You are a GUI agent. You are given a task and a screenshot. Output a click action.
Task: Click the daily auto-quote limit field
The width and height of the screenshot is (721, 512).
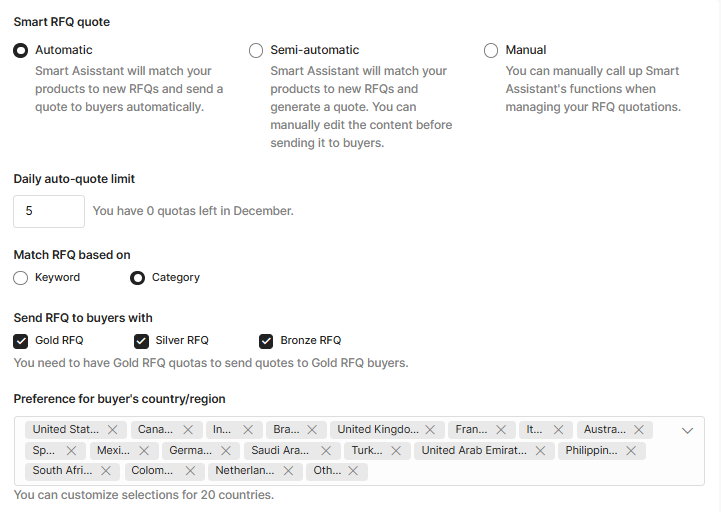tap(48, 211)
